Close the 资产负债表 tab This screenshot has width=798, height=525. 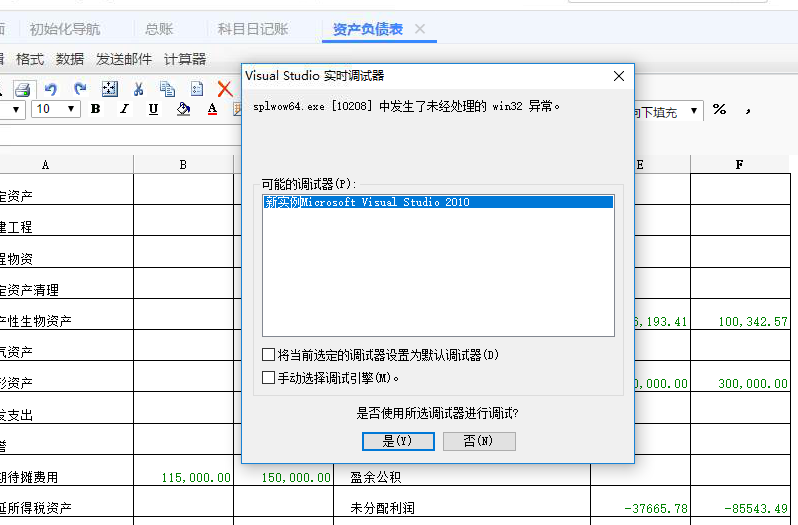pyautogui.click(x=420, y=29)
